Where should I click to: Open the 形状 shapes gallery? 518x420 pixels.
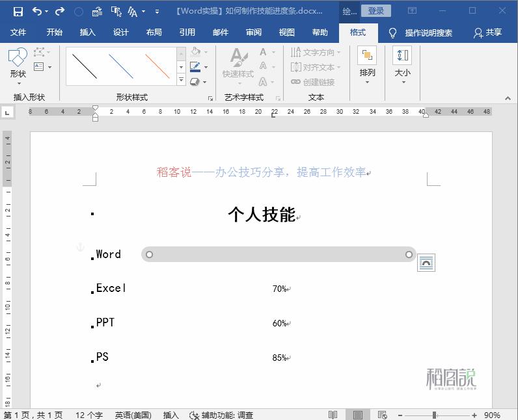pyautogui.click(x=18, y=66)
